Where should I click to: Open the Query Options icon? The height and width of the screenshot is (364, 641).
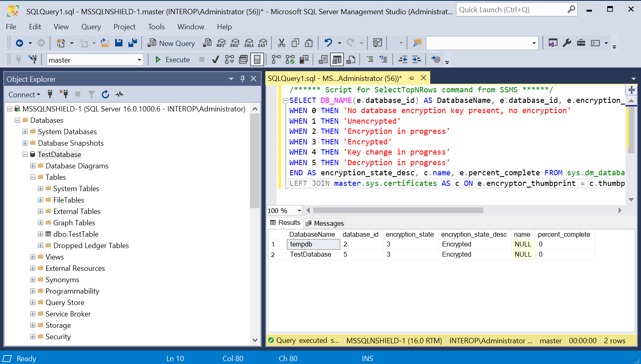(x=243, y=60)
